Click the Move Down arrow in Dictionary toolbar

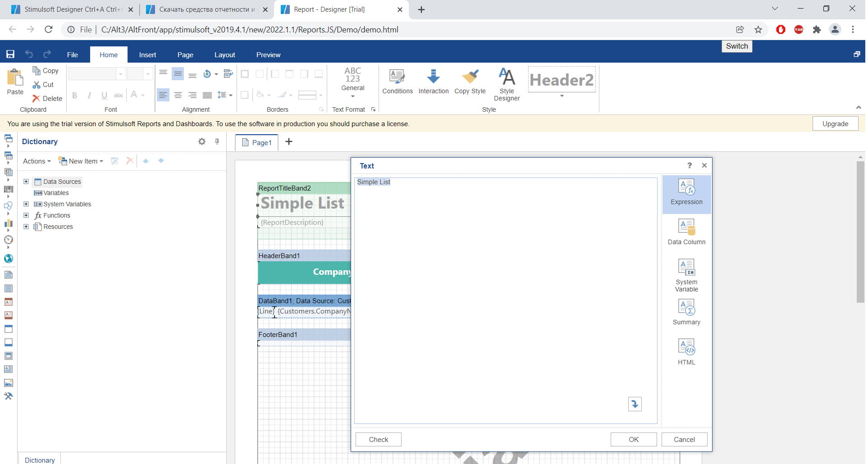click(x=161, y=161)
